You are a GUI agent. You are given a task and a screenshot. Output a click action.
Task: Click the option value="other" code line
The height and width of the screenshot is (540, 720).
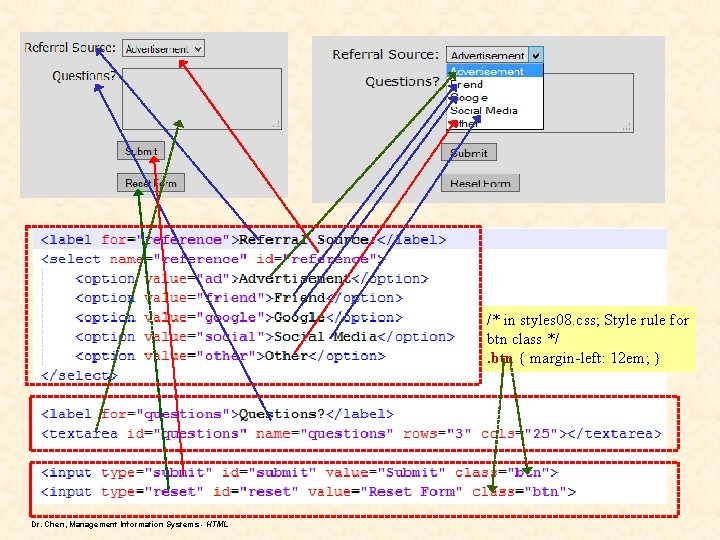pos(231,356)
